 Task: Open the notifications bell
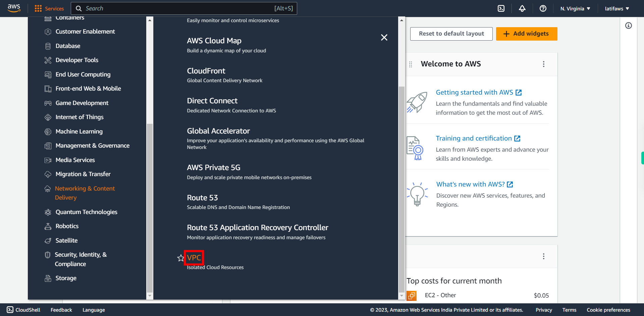(522, 8)
